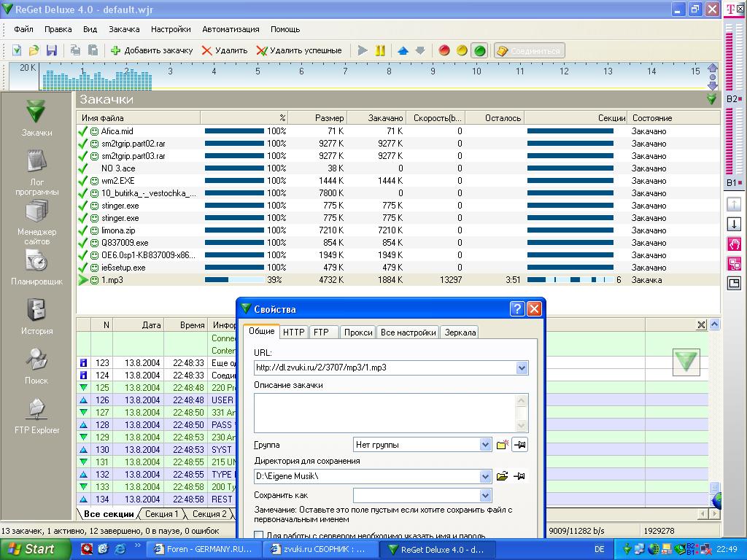Switch to Секция 1 log tab

(161, 514)
